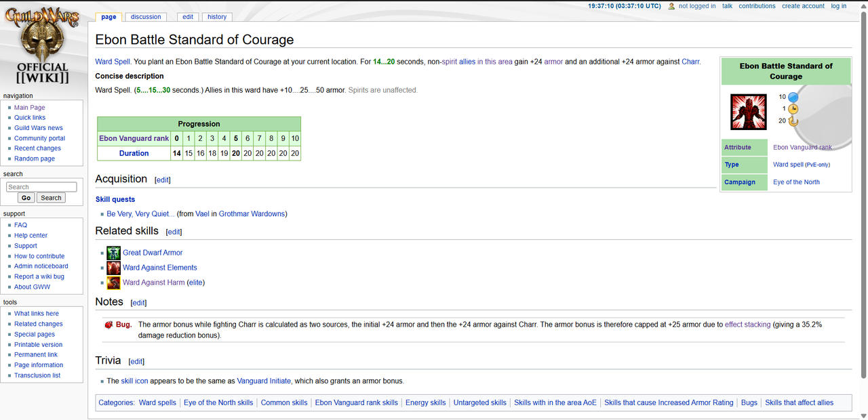
Task: Open the FAQ support link
Action: point(20,225)
